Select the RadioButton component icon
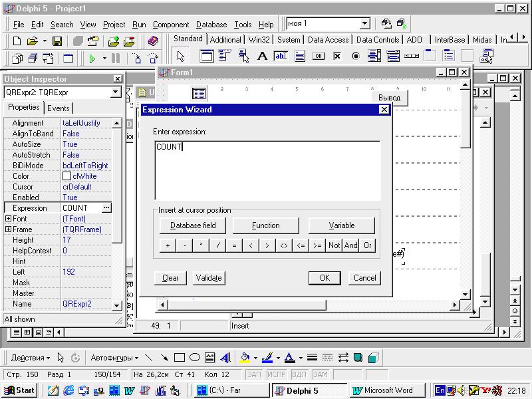 coord(356,56)
